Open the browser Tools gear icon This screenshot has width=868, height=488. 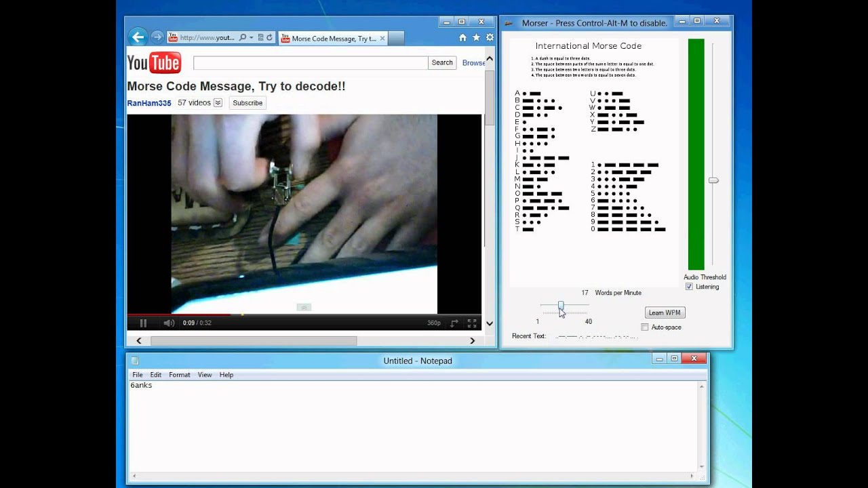pos(490,38)
